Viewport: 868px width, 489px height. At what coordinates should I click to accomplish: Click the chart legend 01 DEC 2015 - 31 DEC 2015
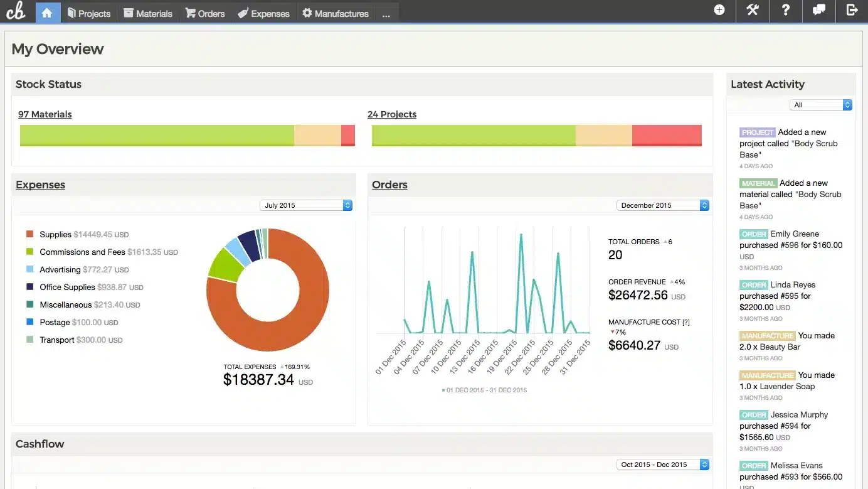pyautogui.click(x=484, y=390)
